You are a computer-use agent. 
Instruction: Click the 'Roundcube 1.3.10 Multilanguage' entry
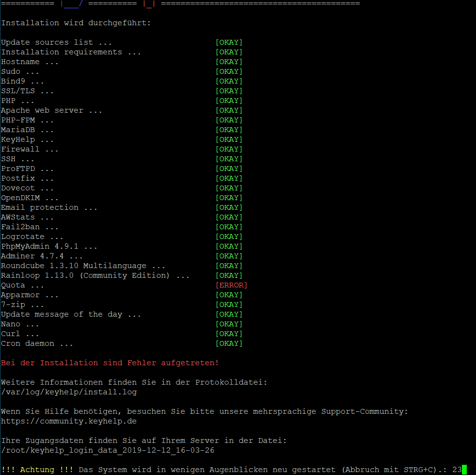coord(83,266)
